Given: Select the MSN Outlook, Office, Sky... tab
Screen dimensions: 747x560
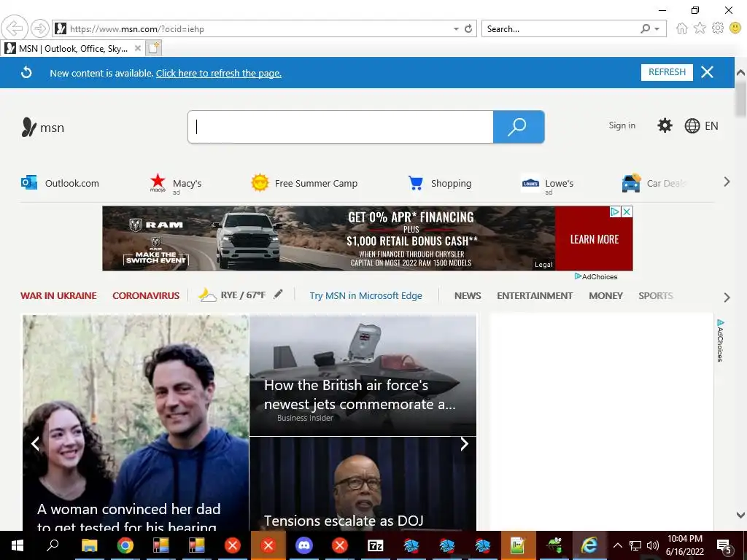Looking at the screenshot, I should coord(73,49).
